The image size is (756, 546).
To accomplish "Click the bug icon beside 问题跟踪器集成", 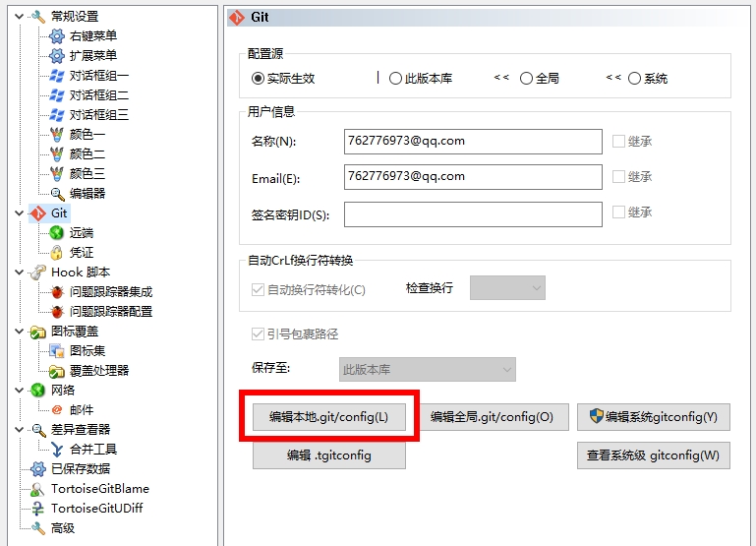I will 57,292.
